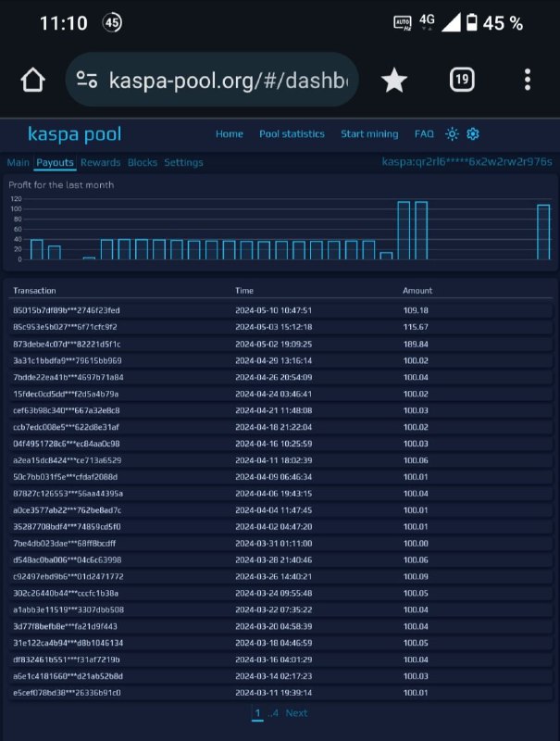The height and width of the screenshot is (741, 560).
Task: Open transaction df832461b551***f31af7219b
Action: pyautogui.click(x=66, y=659)
